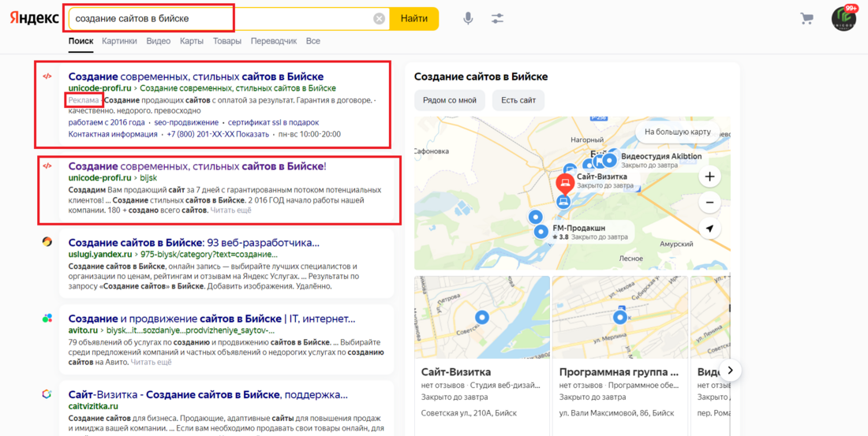Click the Сайт-Визитка card title
This screenshot has width=868, height=436.
coord(455,372)
